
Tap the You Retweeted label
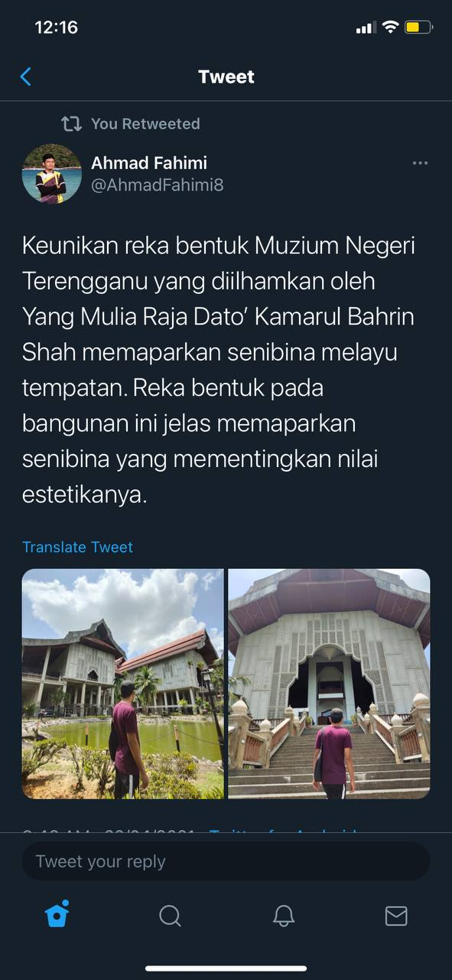click(145, 124)
